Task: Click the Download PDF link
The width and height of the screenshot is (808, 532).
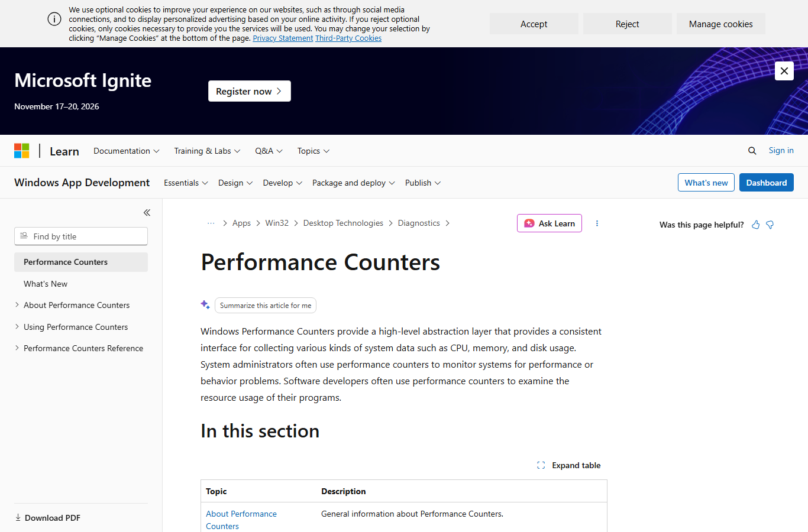Action: click(53, 518)
